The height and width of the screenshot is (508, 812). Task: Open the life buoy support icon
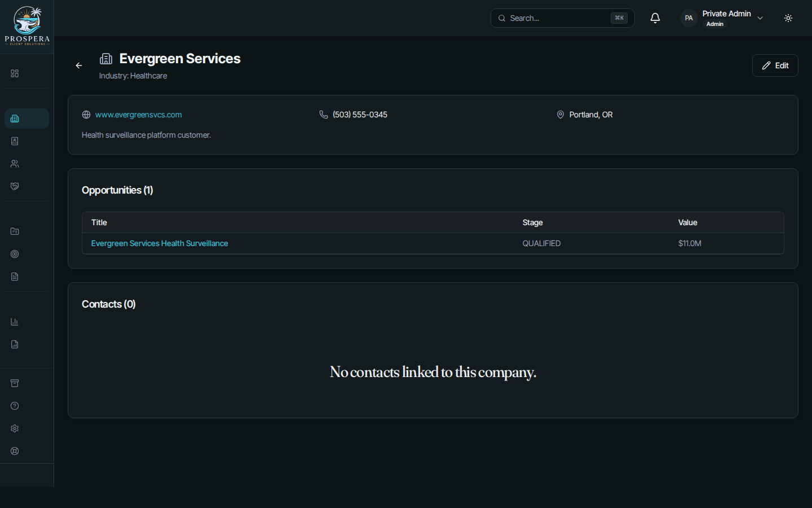pos(15,451)
